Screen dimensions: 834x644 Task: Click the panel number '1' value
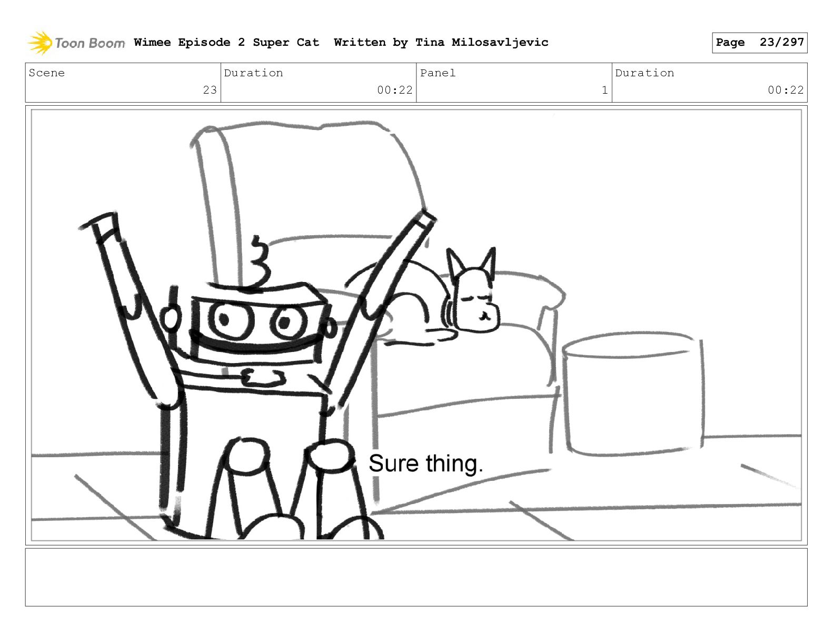(604, 90)
